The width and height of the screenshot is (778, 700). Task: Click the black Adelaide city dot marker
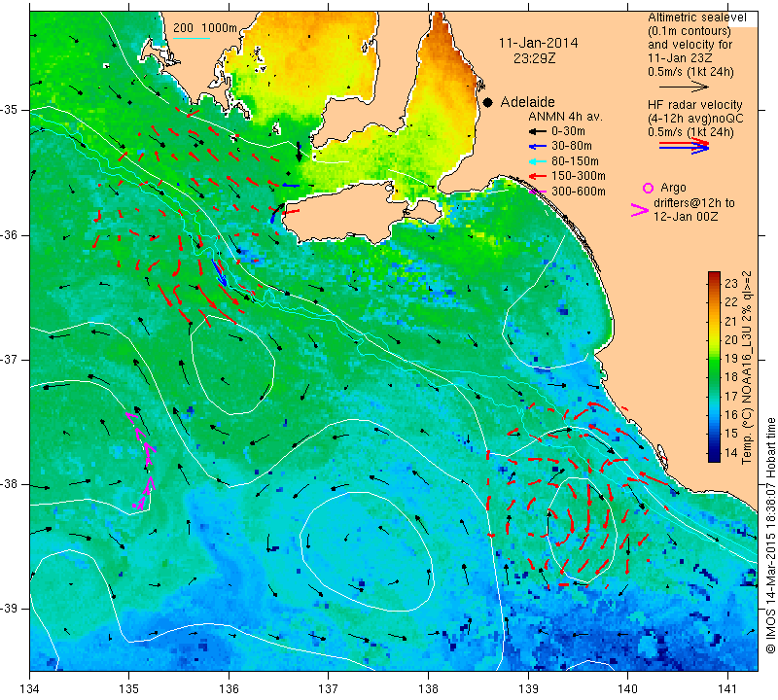[x=488, y=103]
